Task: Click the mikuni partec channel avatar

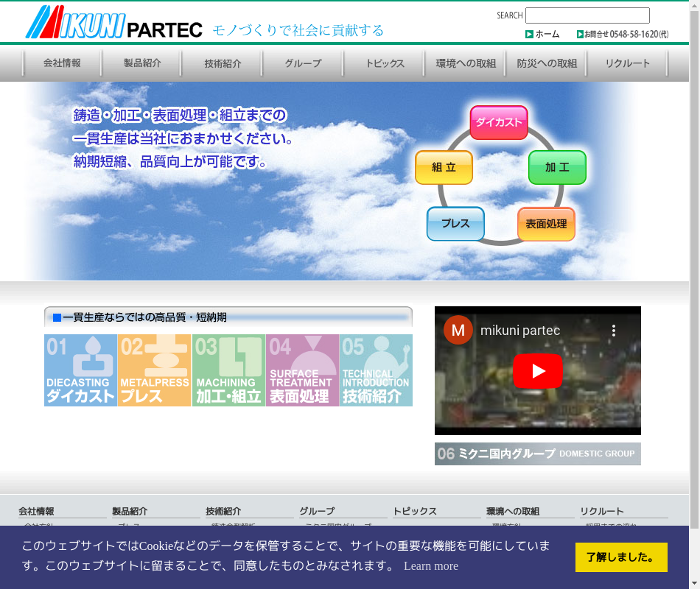Action: [x=458, y=330]
